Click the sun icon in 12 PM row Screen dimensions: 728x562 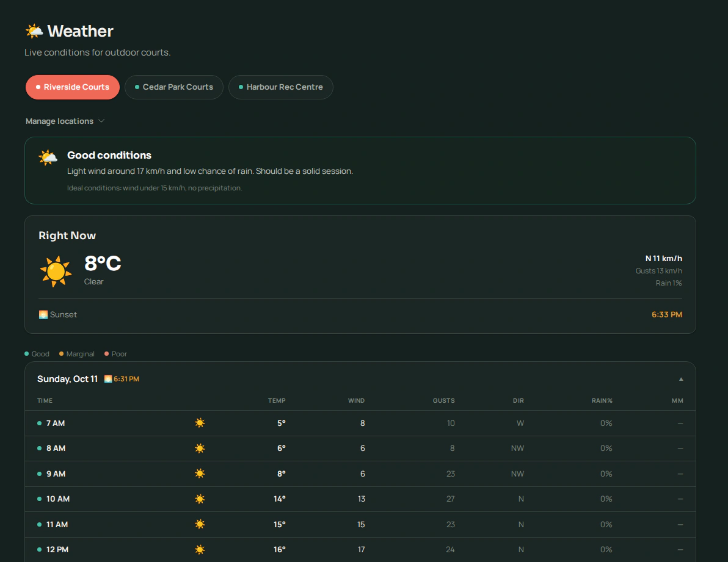[x=200, y=549]
